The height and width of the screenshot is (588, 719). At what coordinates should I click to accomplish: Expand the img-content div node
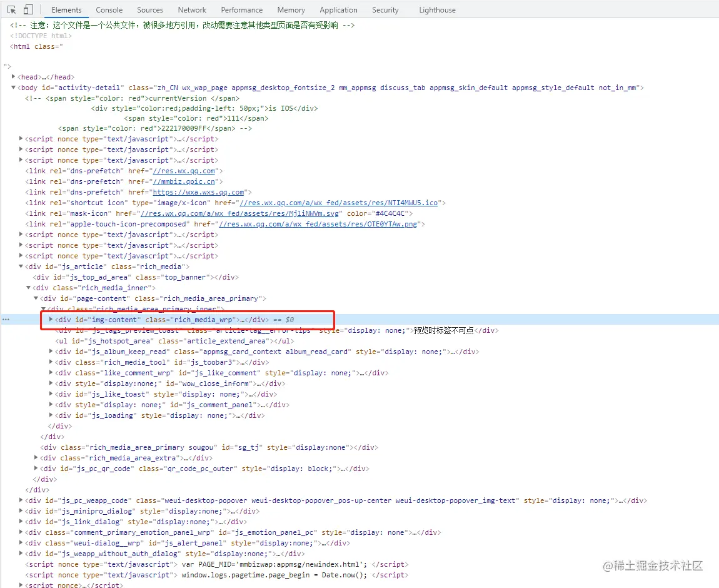coord(51,319)
